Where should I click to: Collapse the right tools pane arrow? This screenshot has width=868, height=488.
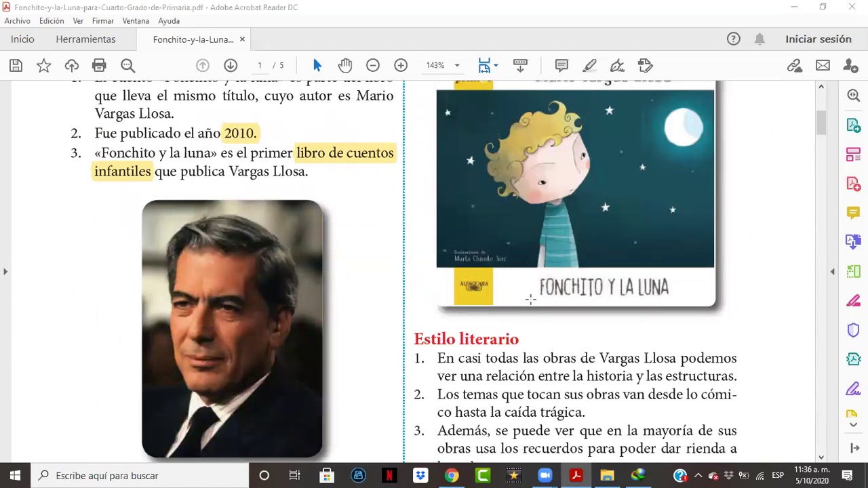pyautogui.click(x=833, y=272)
